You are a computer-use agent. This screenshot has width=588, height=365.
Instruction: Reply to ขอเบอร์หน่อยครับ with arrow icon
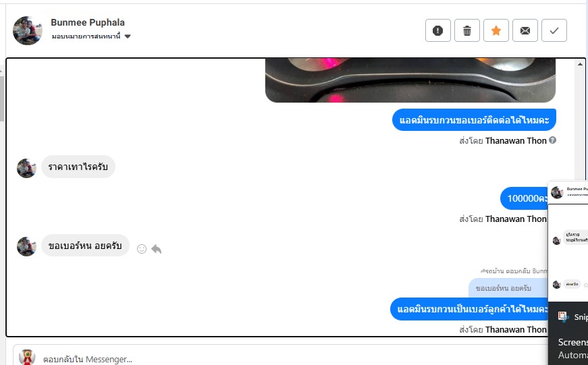[x=157, y=249]
